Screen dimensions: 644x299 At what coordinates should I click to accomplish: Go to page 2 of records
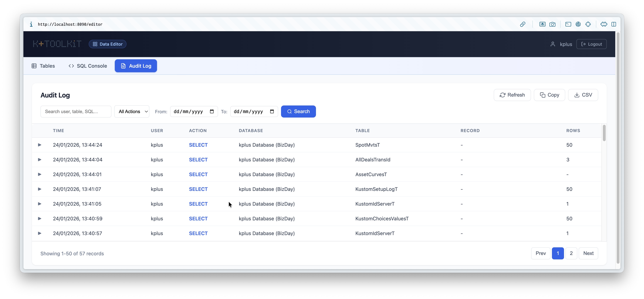point(571,253)
